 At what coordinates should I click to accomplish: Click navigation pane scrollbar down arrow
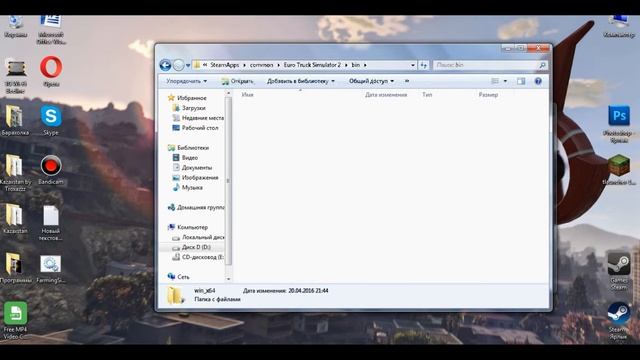click(x=228, y=279)
